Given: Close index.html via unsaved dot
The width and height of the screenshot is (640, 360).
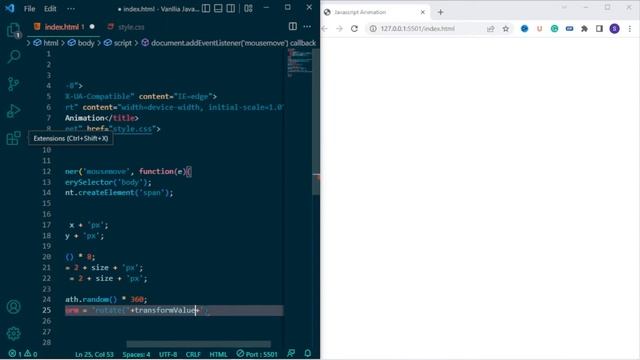Looking at the screenshot, I should pyautogui.click(x=92, y=27).
